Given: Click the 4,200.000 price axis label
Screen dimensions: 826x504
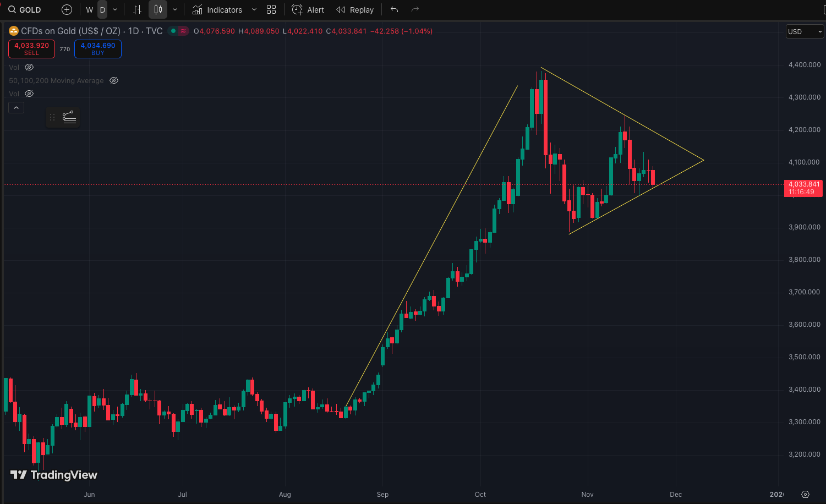Looking at the screenshot, I should (x=805, y=130).
